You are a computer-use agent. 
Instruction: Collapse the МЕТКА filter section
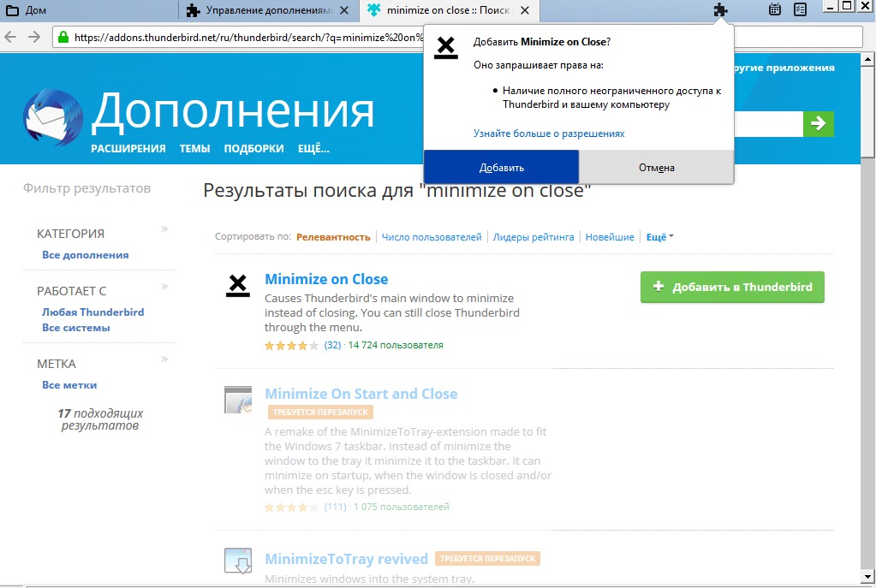pyautogui.click(x=164, y=359)
